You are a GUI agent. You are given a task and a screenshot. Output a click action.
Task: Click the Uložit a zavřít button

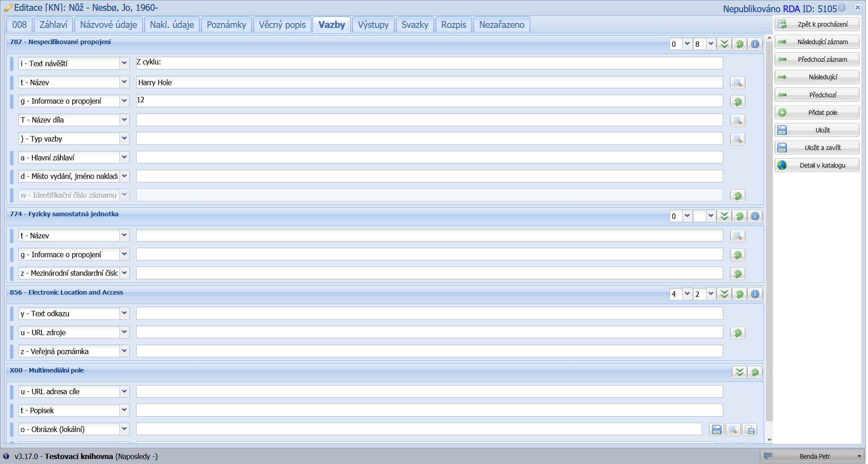click(x=817, y=148)
